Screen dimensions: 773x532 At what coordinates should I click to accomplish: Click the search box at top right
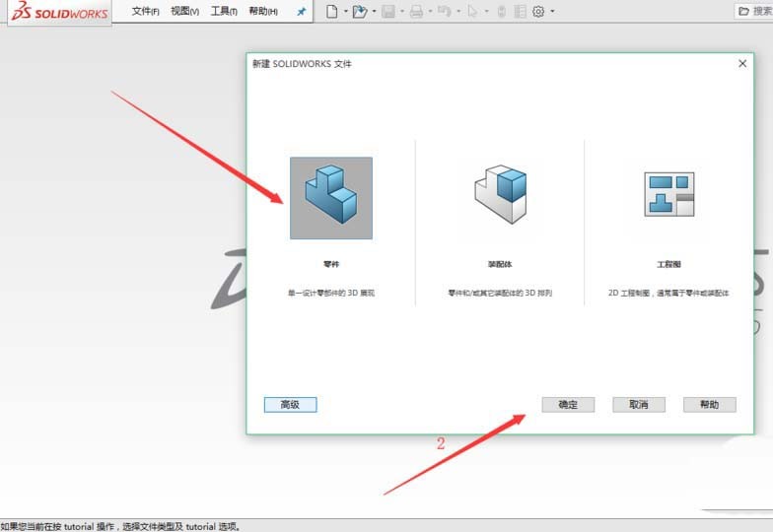[753, 11]
